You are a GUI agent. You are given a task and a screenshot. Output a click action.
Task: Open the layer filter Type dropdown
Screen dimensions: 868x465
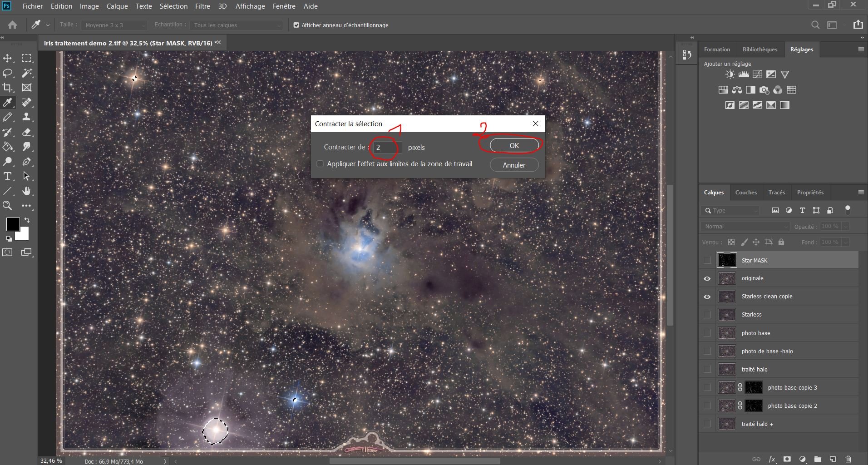tap(730, 210)
